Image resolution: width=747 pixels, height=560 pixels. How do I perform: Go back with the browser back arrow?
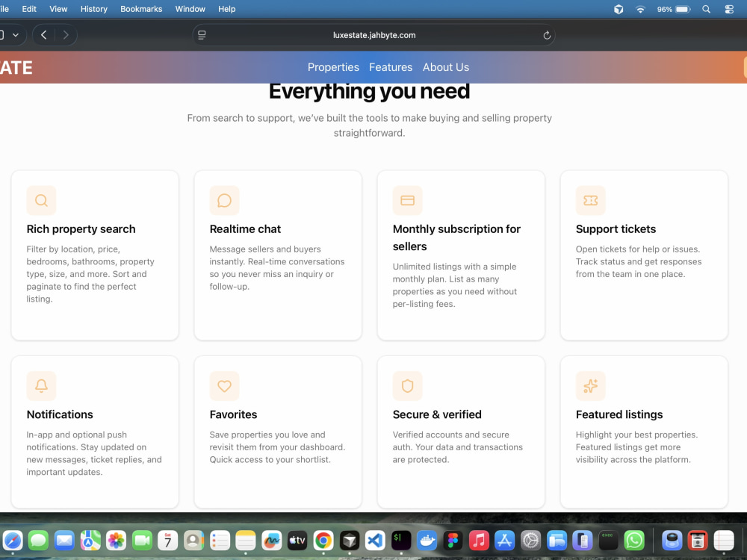pyautogui.click(x=44, y=35)
